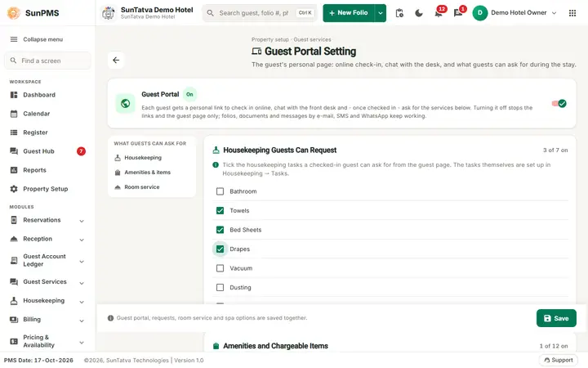Viewport: 588px width, 368px height.
Task: Open the apps grid icon
Action: click(x=572, y=13)
